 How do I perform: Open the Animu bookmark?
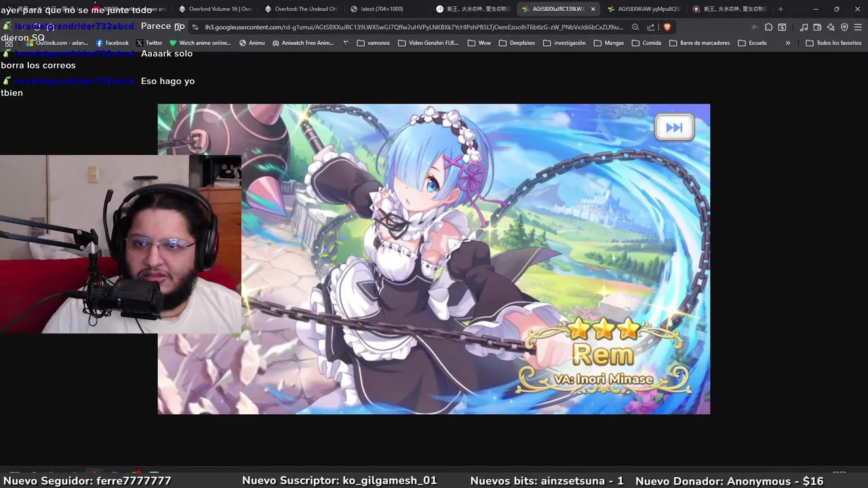[x=252, y=43]
